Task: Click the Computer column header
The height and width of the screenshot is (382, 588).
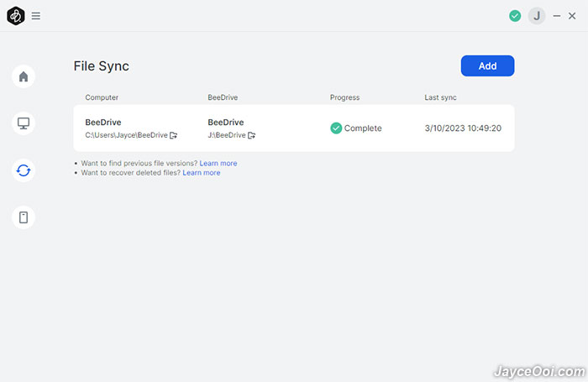Action: point(102,97)
